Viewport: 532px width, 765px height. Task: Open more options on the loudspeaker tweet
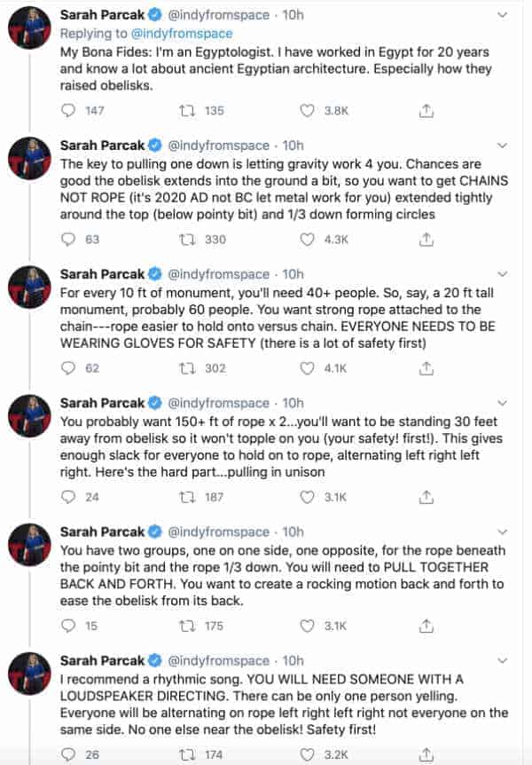click(x=502, y=661)
